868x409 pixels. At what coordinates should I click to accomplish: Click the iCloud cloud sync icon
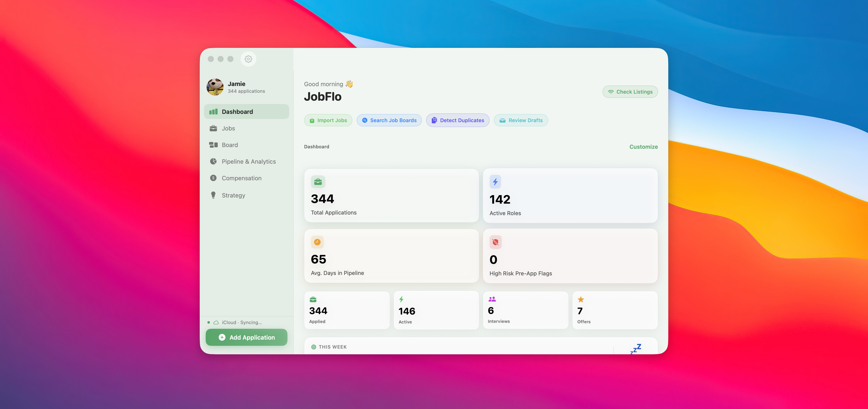point(216,322)
